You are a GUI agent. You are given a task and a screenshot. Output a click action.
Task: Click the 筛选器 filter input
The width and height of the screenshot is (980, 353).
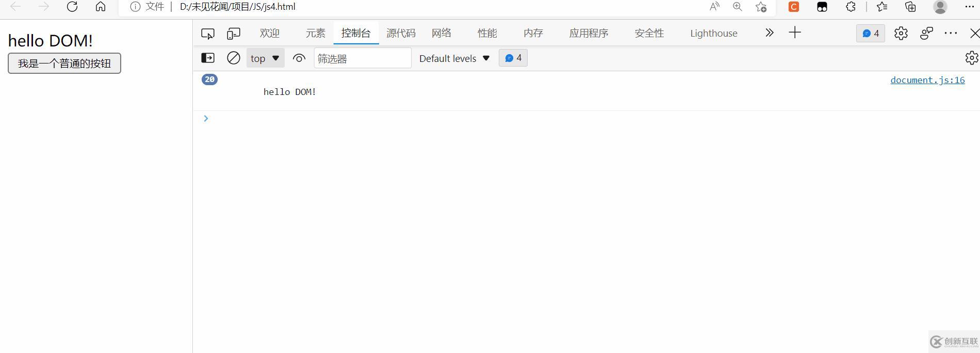363,58
